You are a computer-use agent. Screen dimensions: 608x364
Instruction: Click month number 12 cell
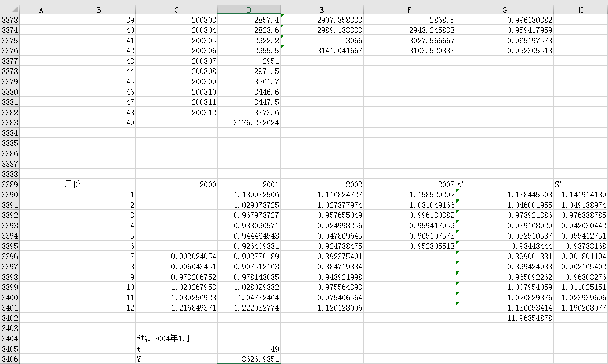click(x=99, y=308)
